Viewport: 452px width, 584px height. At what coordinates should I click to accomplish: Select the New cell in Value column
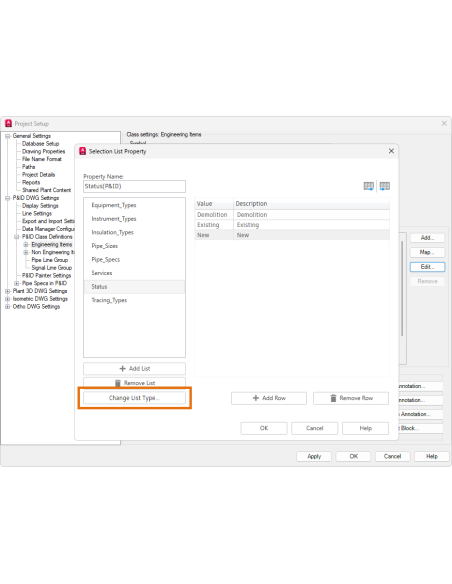(214, 235)
